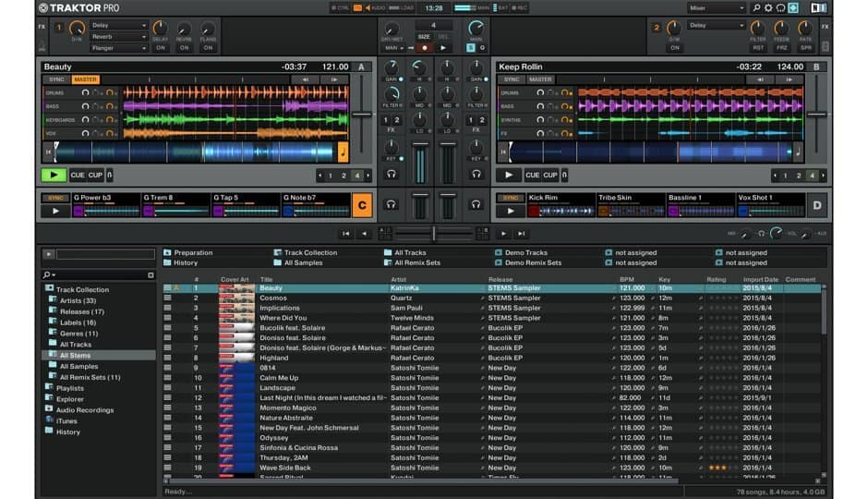Start playback on Deck B
The height and width of the screenshot is (499, 868).
[509, 175]
